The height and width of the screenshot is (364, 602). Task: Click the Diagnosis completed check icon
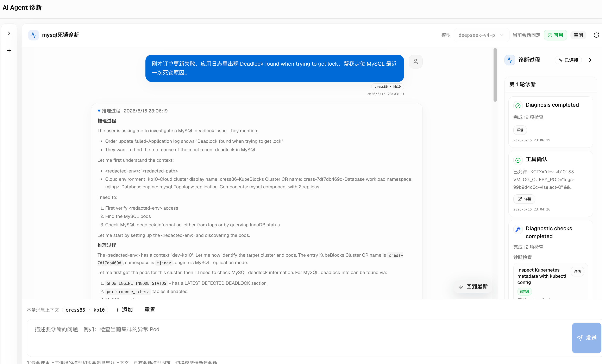518,106
